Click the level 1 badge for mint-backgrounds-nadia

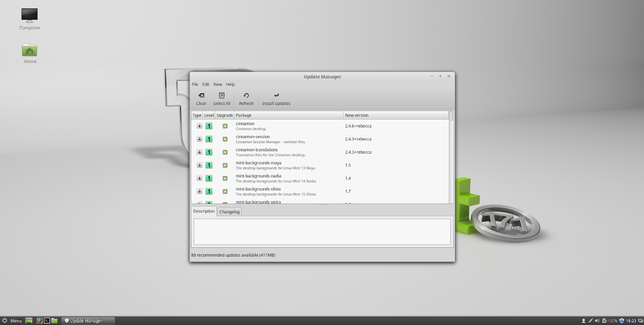click(209, 178)
